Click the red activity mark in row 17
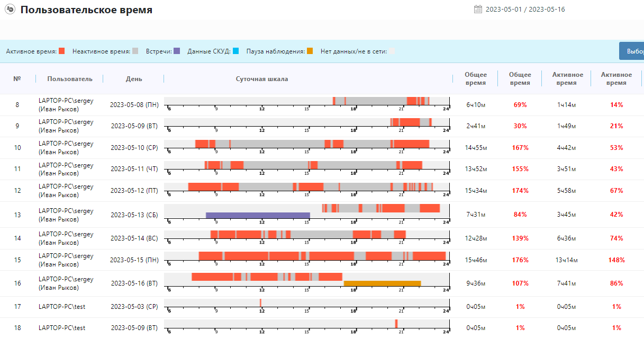644x338 pixels. (260, 302)
